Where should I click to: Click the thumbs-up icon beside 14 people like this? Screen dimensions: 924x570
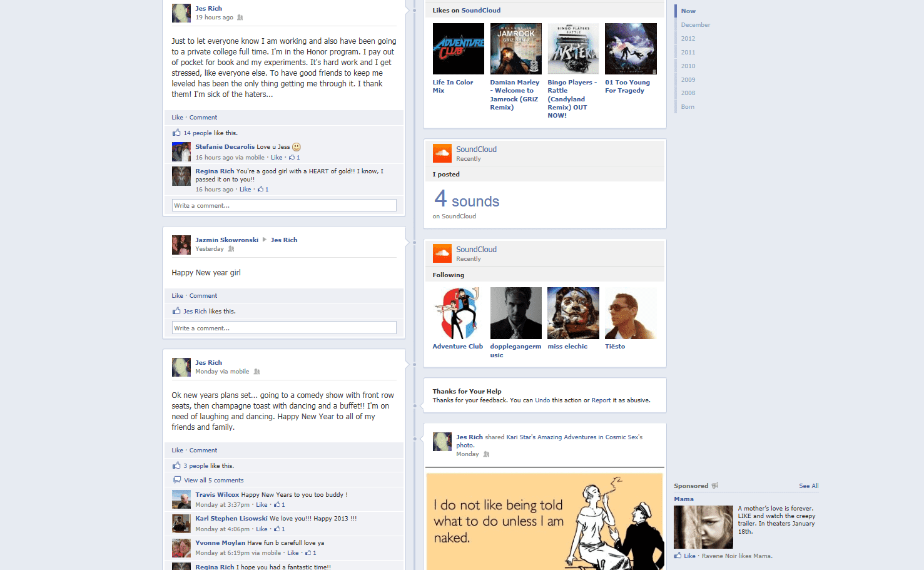tap(176, 133)
